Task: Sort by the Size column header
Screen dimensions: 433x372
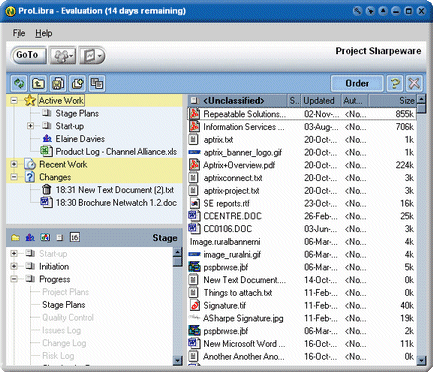Action: 392,100
